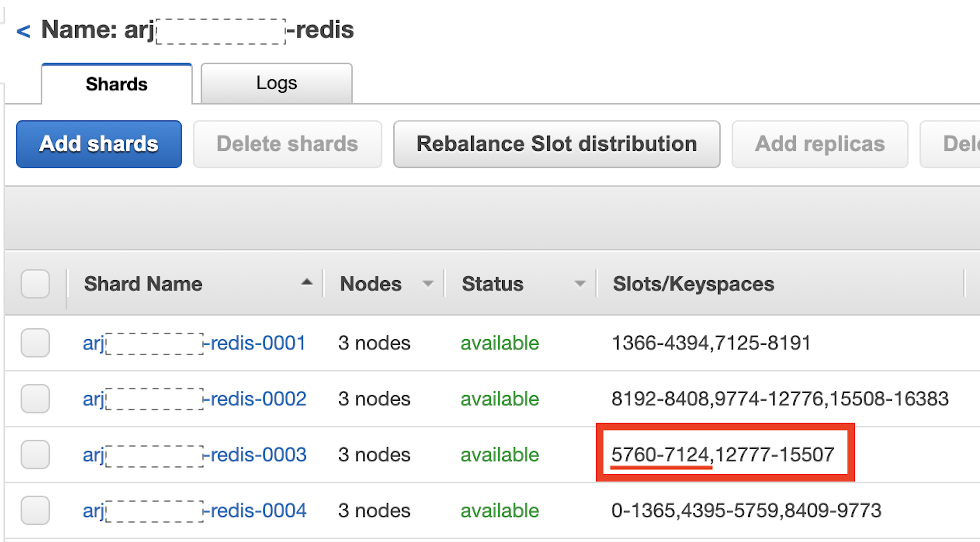Switch to the Logs tab

pyautogui.click(x=276, y=83)
